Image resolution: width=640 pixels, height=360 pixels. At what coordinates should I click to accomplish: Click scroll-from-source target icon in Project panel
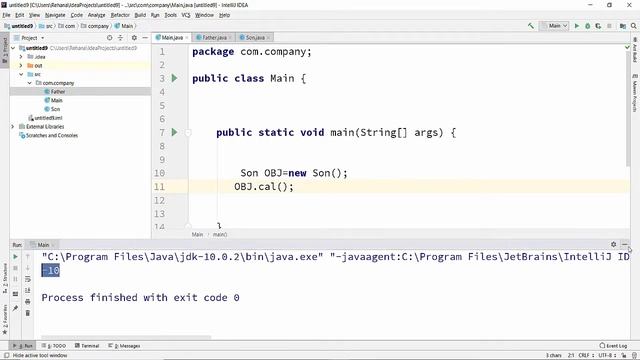tap(109, 38)
